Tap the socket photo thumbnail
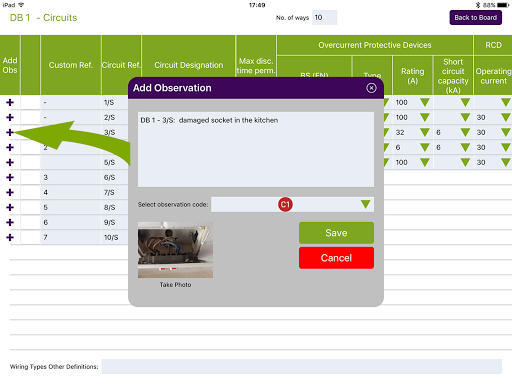The width and height of the screenshot is (512, 384). 176,250
